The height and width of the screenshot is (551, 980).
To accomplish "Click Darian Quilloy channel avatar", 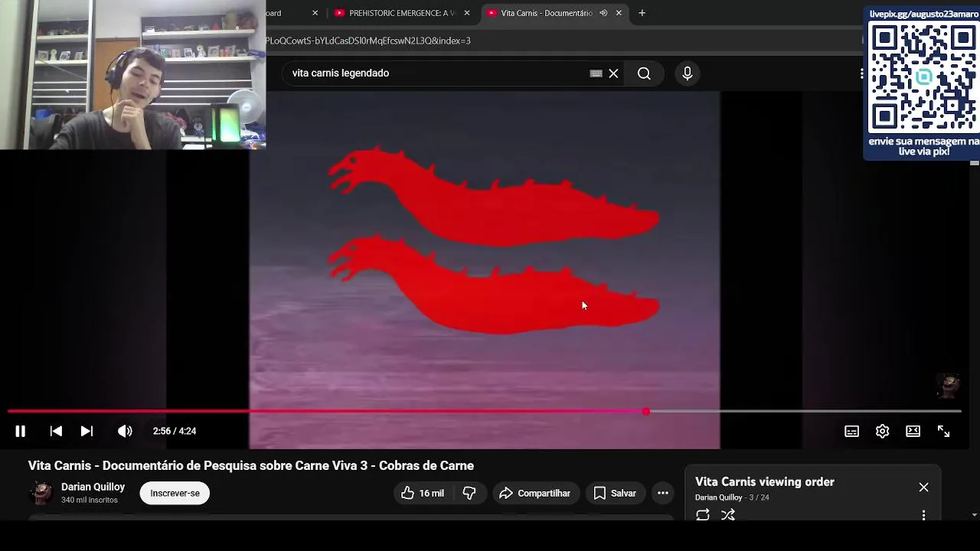I will point(41,493).
